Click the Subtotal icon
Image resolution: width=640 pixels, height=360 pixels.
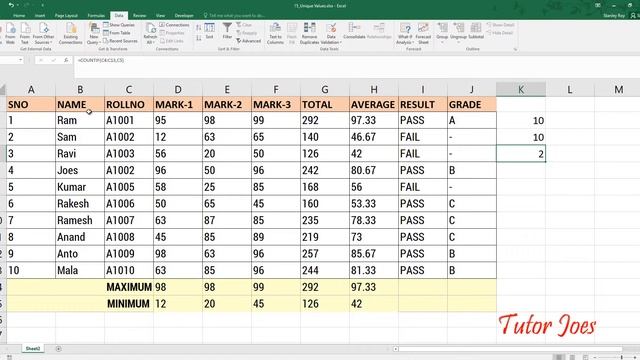coord(476,31)
